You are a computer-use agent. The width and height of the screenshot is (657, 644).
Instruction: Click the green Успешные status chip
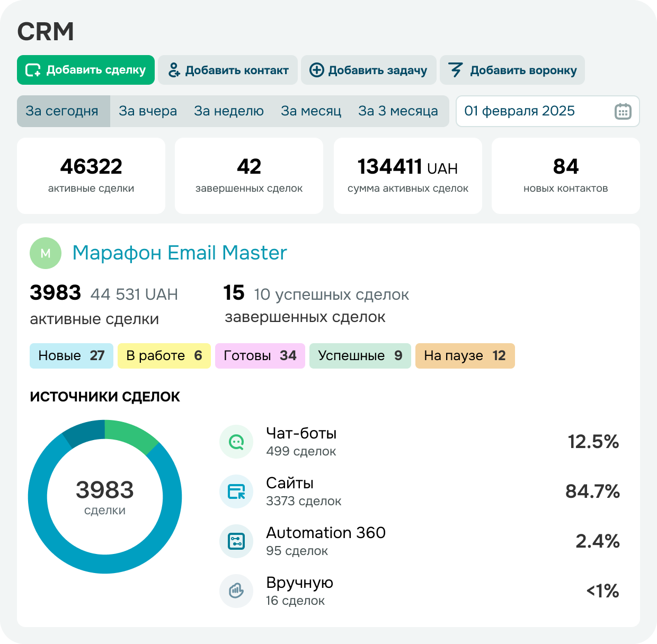click(360, 356)
